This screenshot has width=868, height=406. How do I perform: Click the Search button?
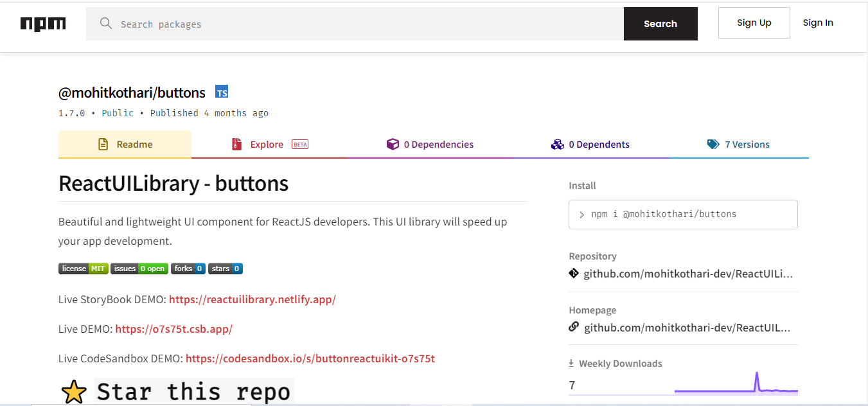[x=660, y=24]
